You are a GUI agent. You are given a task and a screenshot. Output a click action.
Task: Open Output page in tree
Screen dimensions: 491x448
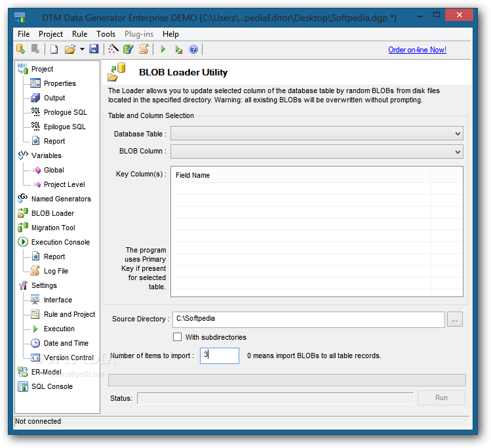(54, 98)
